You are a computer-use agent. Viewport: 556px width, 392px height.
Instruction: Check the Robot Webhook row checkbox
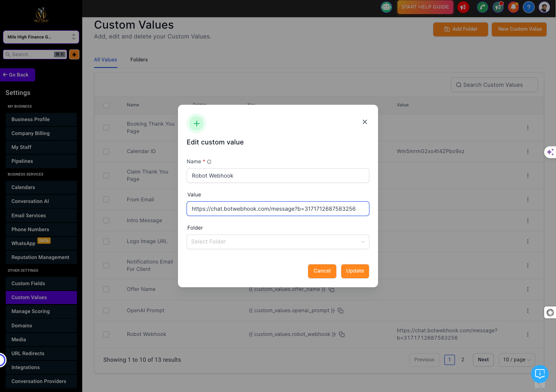point(106,334)
